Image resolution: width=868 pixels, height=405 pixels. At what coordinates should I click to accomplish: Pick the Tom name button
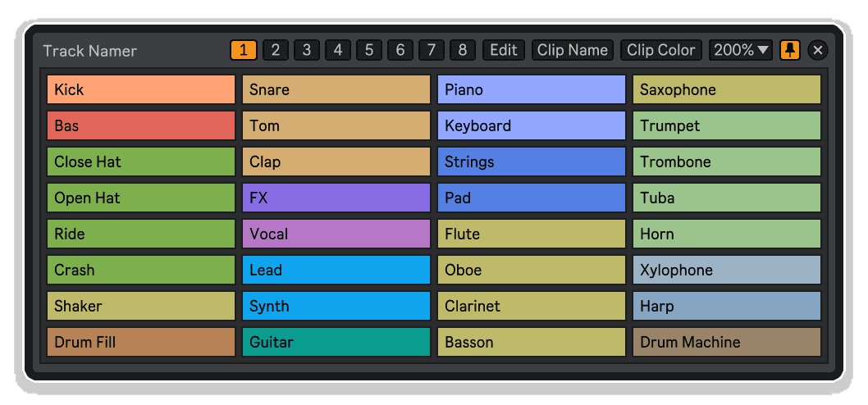point(336,125)
